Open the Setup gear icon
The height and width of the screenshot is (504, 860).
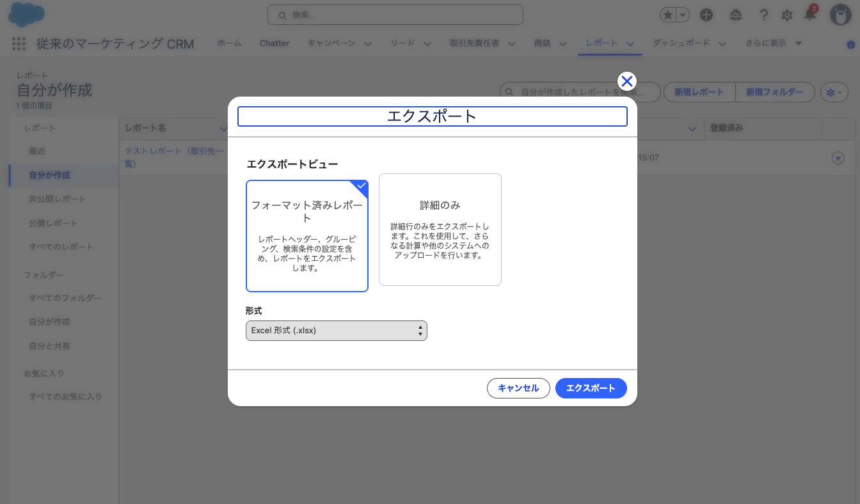pyautogui.click(x=786, y=15)
